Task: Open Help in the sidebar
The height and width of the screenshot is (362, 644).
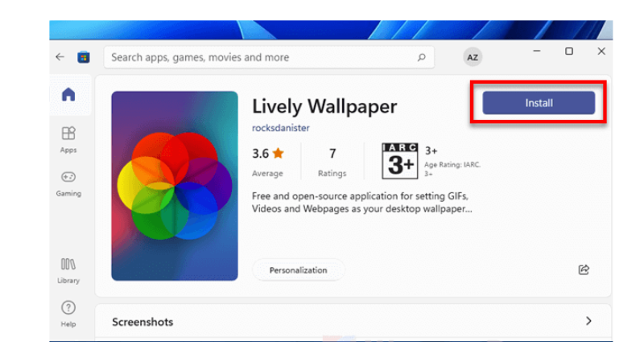Action: (68, 312)
